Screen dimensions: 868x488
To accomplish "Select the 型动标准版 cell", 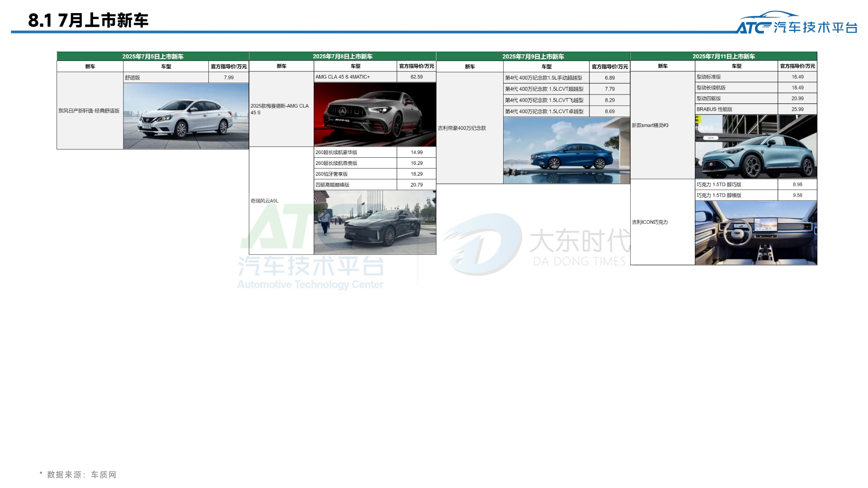I will (x=736, y=77).
